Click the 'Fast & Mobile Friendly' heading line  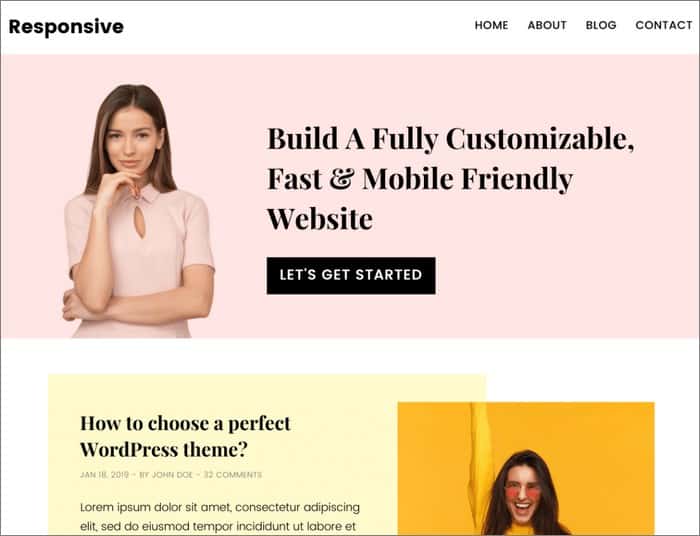pyautogui.click(x=420, y=179)
